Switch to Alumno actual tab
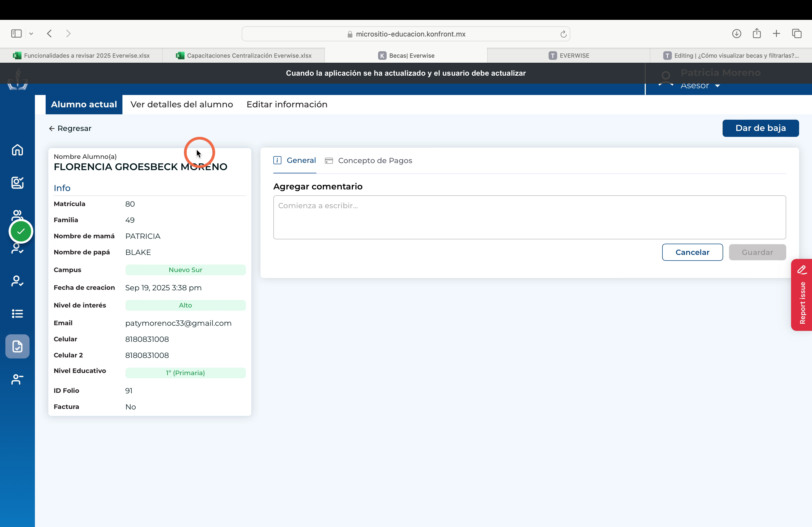 tap(84, 104)
